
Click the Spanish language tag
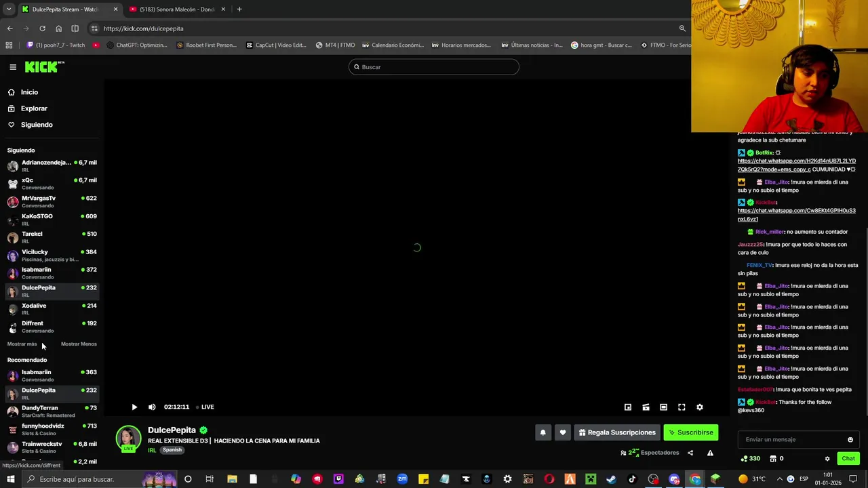(172, 450)
